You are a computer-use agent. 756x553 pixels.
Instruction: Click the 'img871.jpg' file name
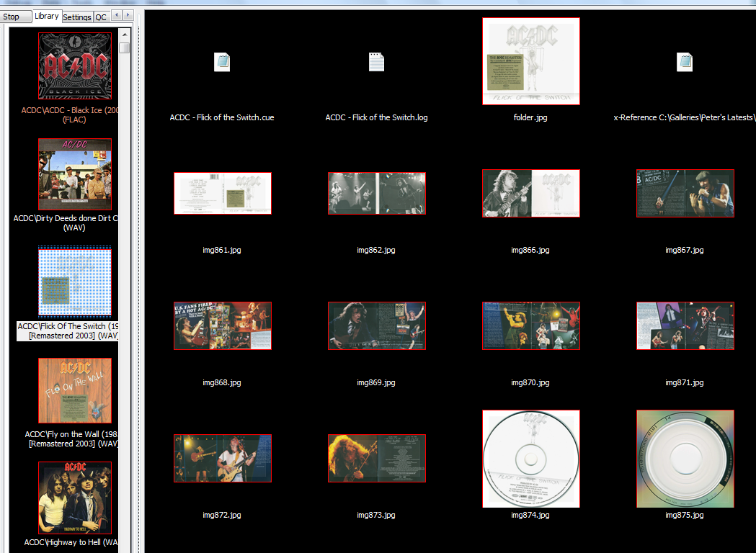(685, 382)
